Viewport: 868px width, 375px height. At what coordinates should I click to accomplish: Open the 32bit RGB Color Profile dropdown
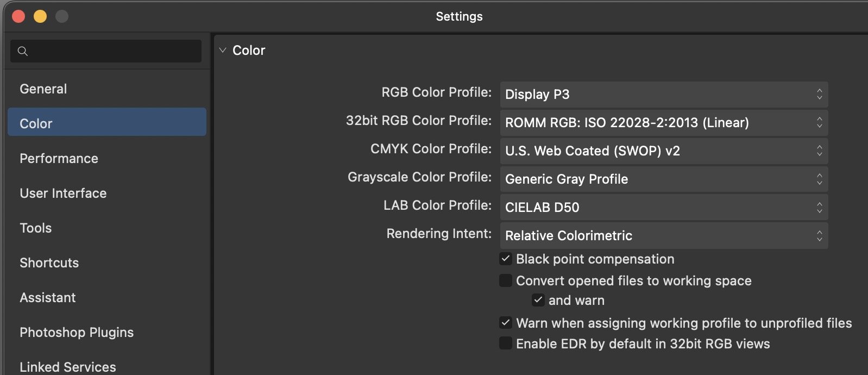pyautogui.click(x=663, y=123)
